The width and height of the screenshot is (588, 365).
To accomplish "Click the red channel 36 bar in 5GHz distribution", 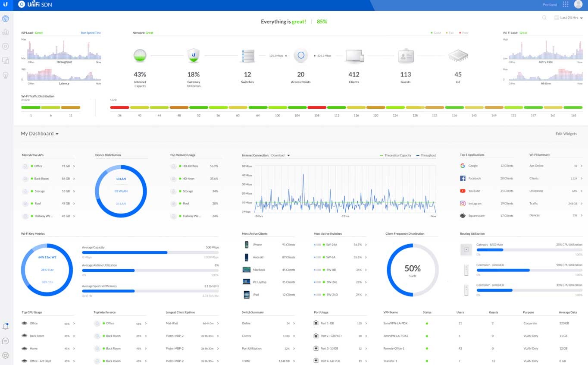I will pyautogui.click(x=119, y=107).
